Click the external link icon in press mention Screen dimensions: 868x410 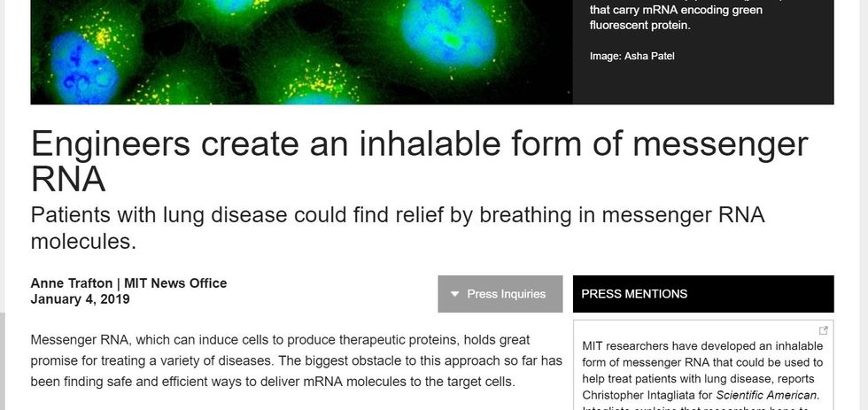823,330
